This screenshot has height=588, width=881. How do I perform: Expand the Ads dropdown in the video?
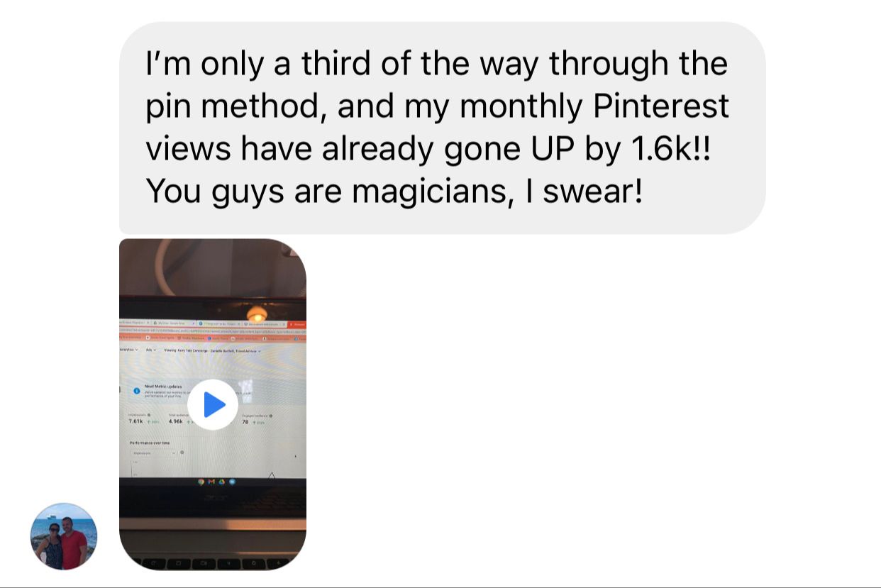(151, 350)
